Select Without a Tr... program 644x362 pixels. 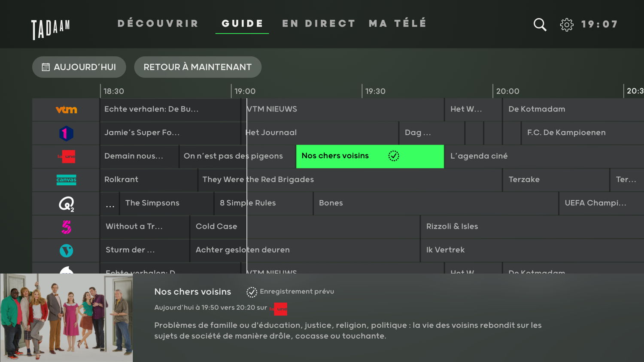[145, 227]
